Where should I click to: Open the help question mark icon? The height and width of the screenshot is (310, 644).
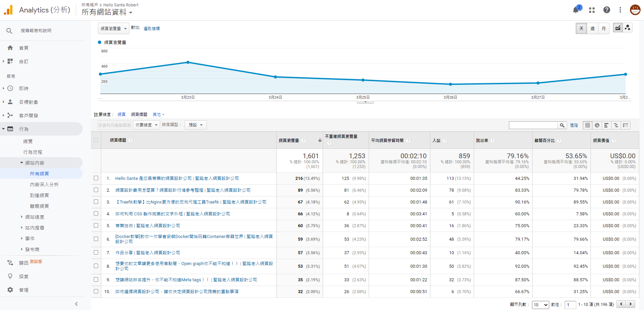(x=607, y=10)
